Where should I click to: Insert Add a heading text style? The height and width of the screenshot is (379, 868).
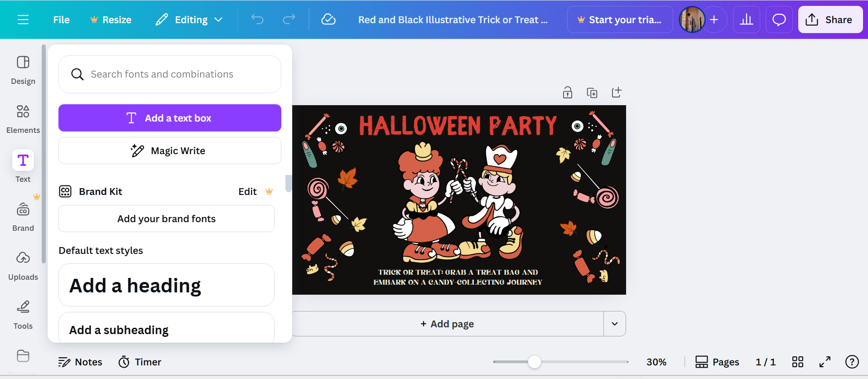point(166,285)
